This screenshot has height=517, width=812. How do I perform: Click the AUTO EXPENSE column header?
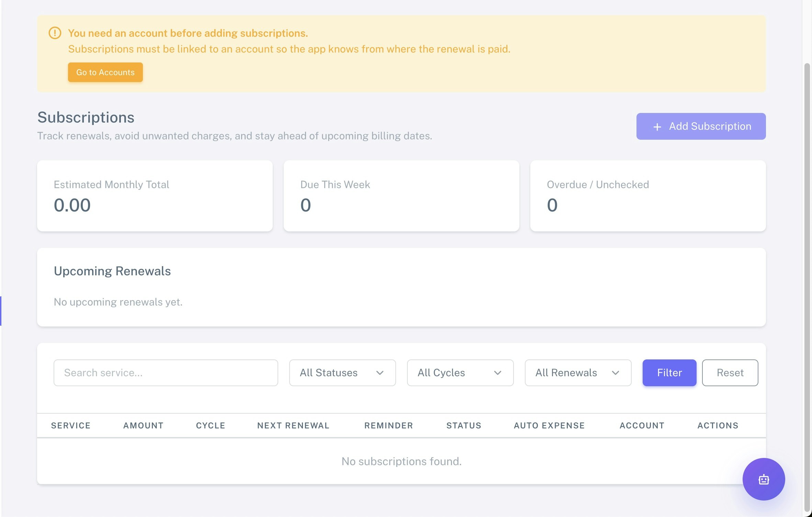coord(549,425)
